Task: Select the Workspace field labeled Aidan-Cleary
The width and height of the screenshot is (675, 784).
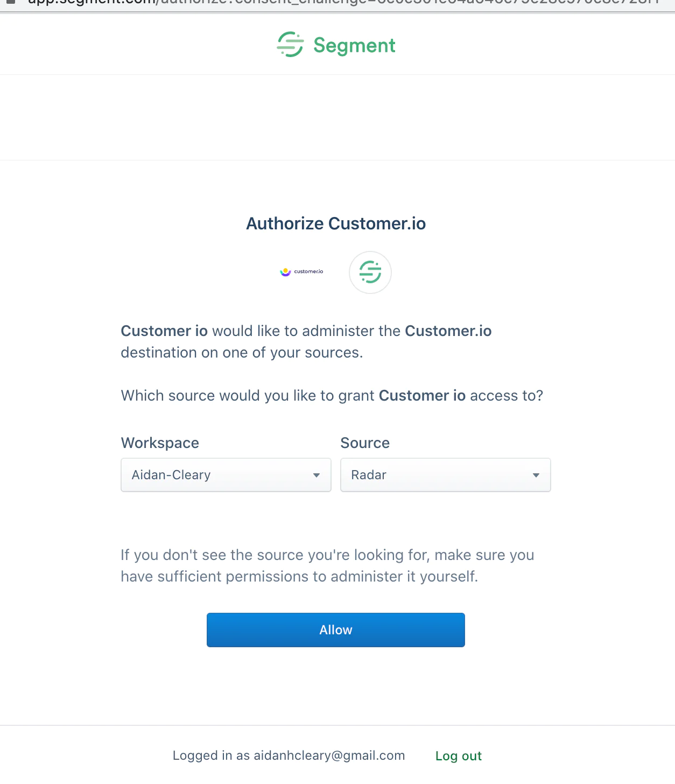Action: (226, 475)
